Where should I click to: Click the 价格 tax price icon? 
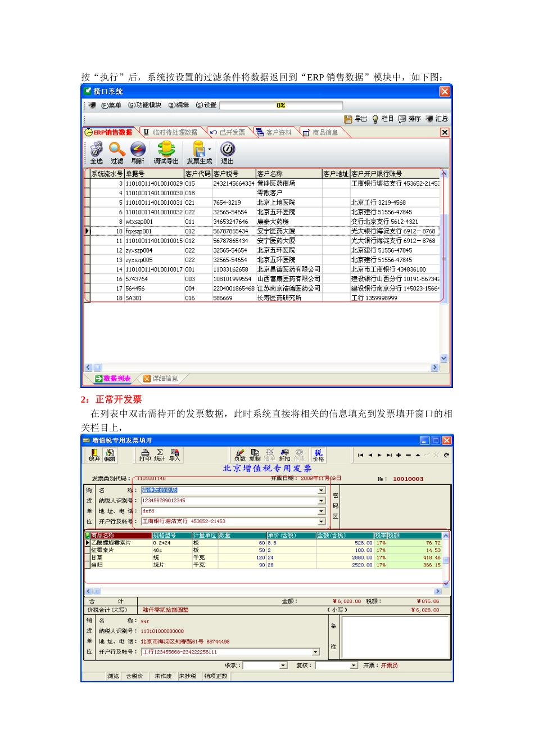click(318, 454)
